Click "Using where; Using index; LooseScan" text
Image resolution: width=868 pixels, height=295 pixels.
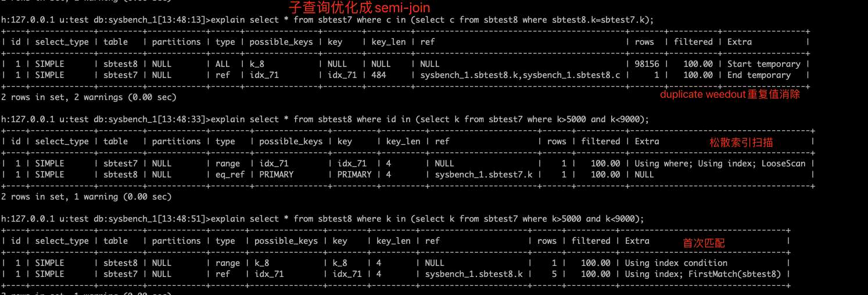click(720, 164)
